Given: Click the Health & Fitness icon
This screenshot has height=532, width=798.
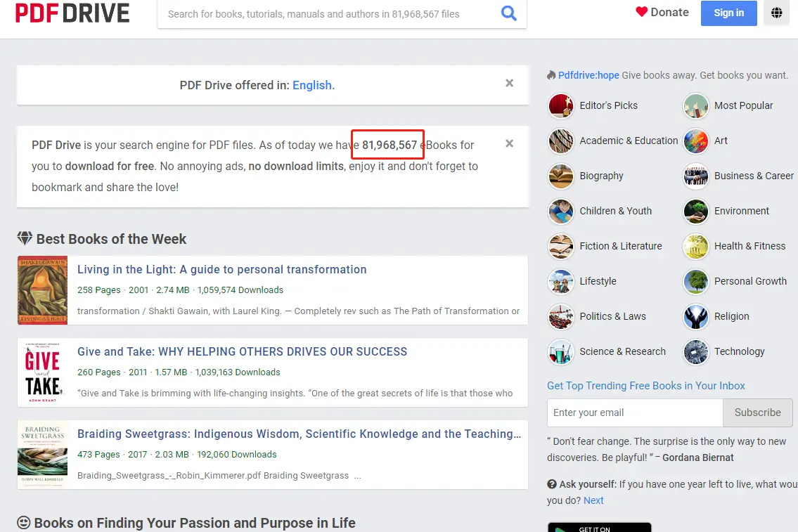Looking at the screenshot, I should [695, 246].
